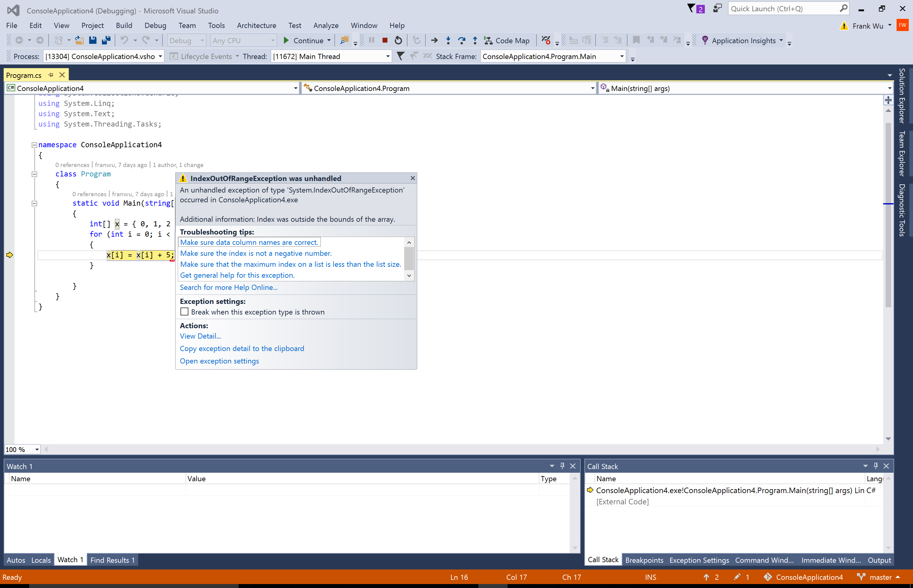The image size is (913, 588).
Task: Open the Build menu
Action: tap(124, 26)
